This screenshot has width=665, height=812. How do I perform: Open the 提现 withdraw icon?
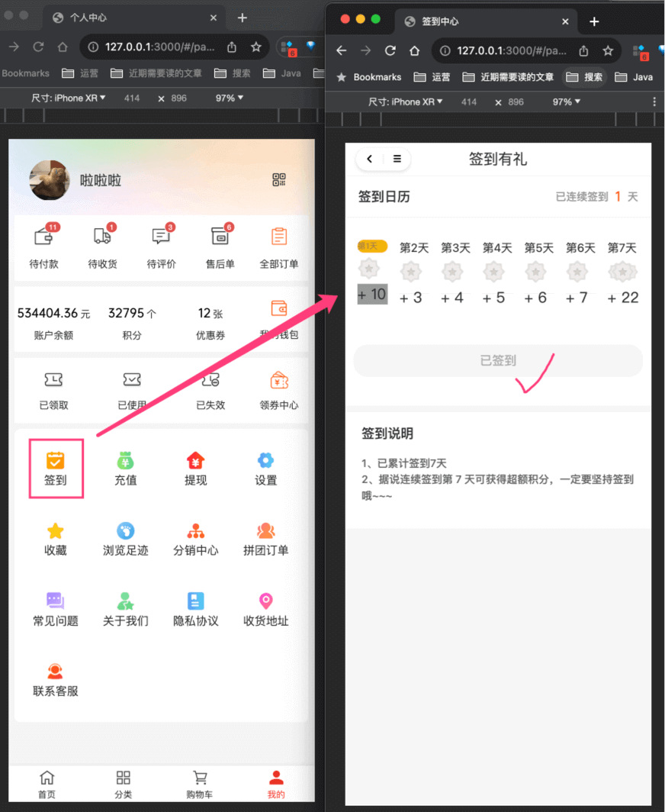[195, 461]
